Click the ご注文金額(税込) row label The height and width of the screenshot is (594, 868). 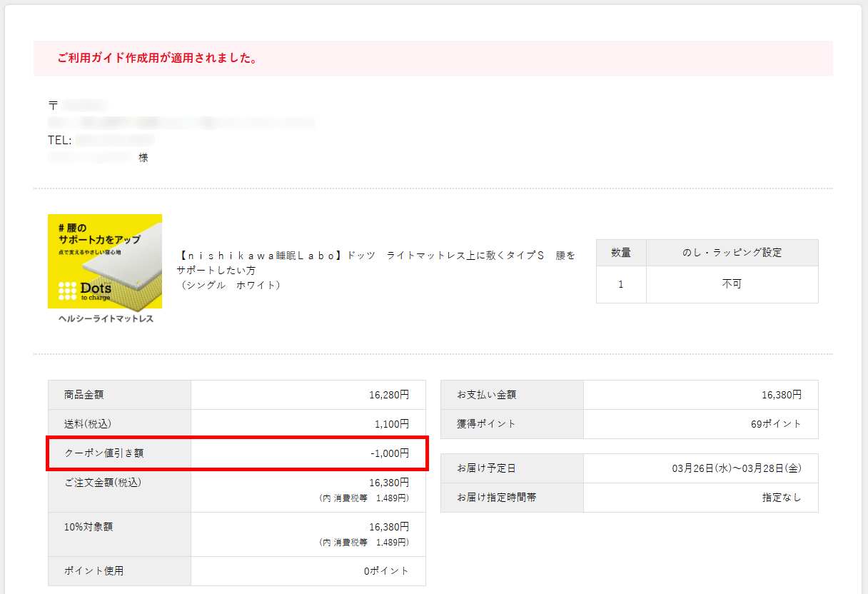pyautogui.click(x=103, y=483)
